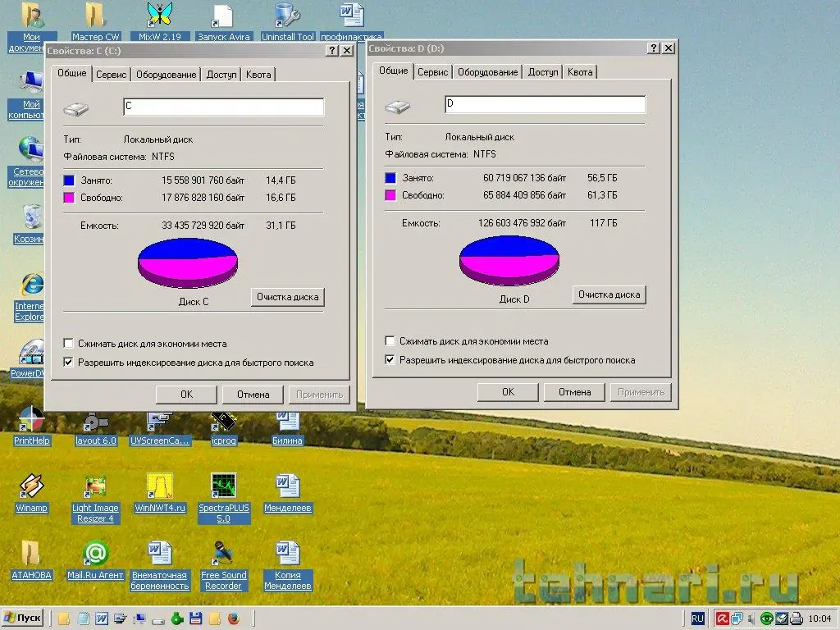Screen dimensions: 840x630
Task: Switch to Сервис tab in C properties
Action: coord(111,75)
